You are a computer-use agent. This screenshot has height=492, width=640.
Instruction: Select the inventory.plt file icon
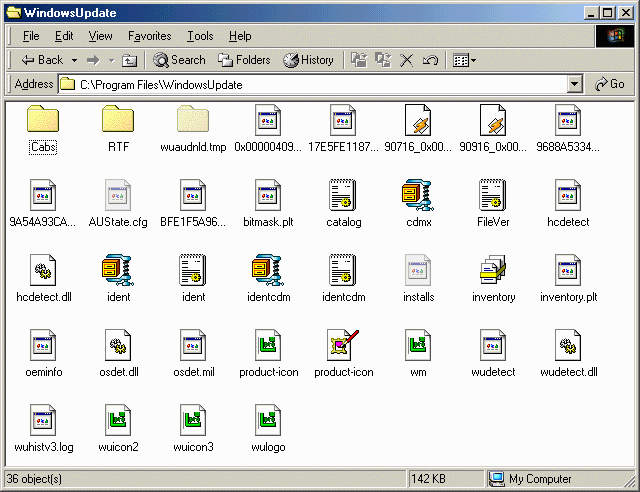point(568,270)
